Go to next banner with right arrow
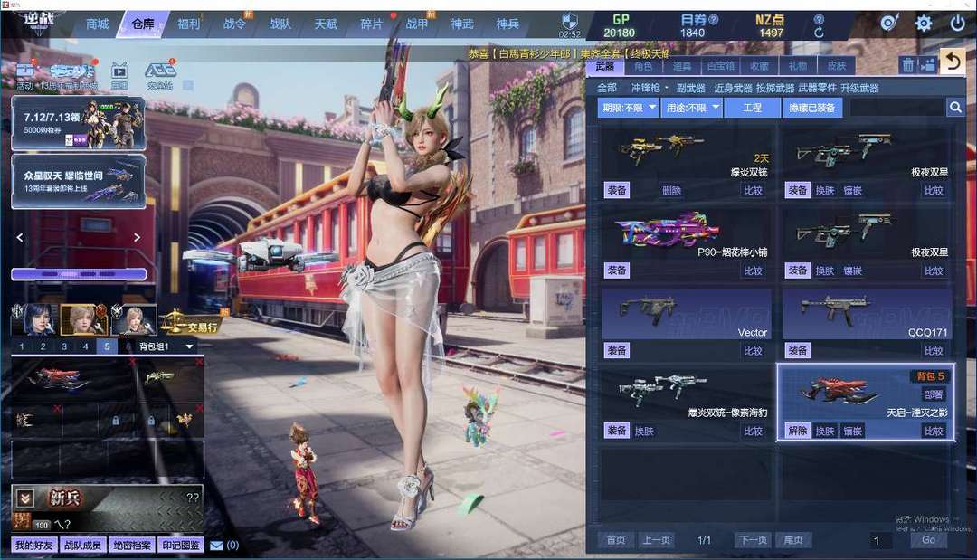This screenshot has height=560, width=977. pos(138,237)
